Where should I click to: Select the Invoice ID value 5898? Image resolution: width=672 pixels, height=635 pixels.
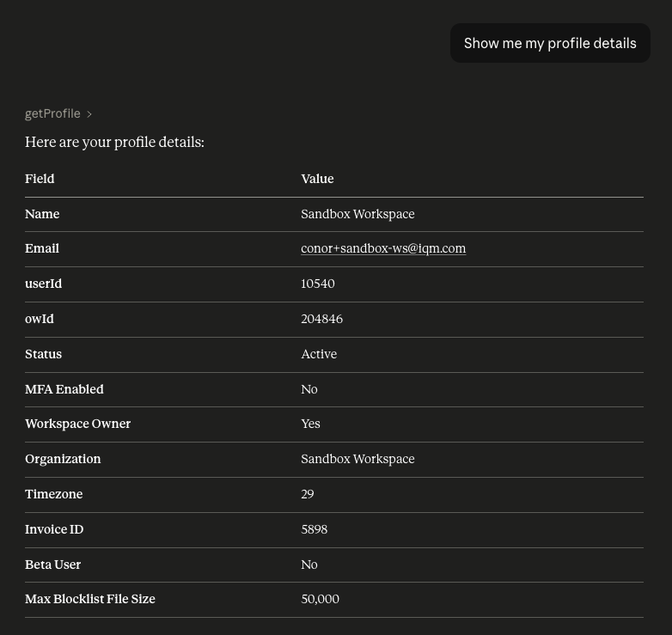click(x=315, y=529)
